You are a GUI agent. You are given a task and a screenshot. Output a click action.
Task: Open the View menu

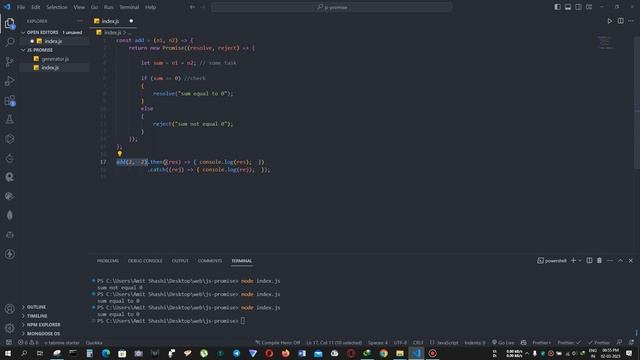point(79,7)
